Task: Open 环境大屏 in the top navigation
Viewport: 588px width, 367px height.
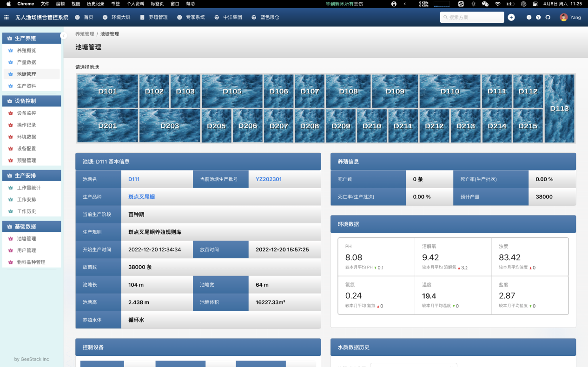Action: click(x=121, y=17)
